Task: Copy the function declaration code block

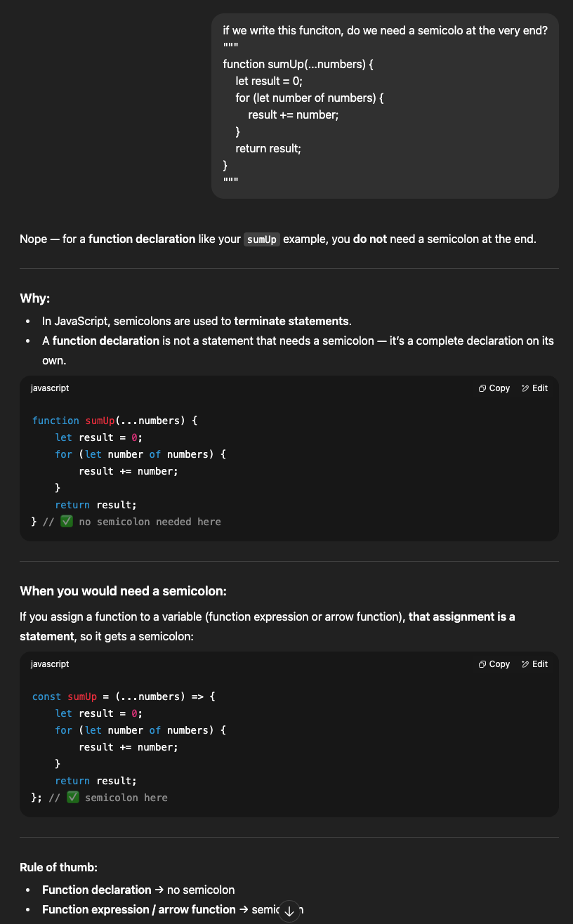Action: coord(494,388)
